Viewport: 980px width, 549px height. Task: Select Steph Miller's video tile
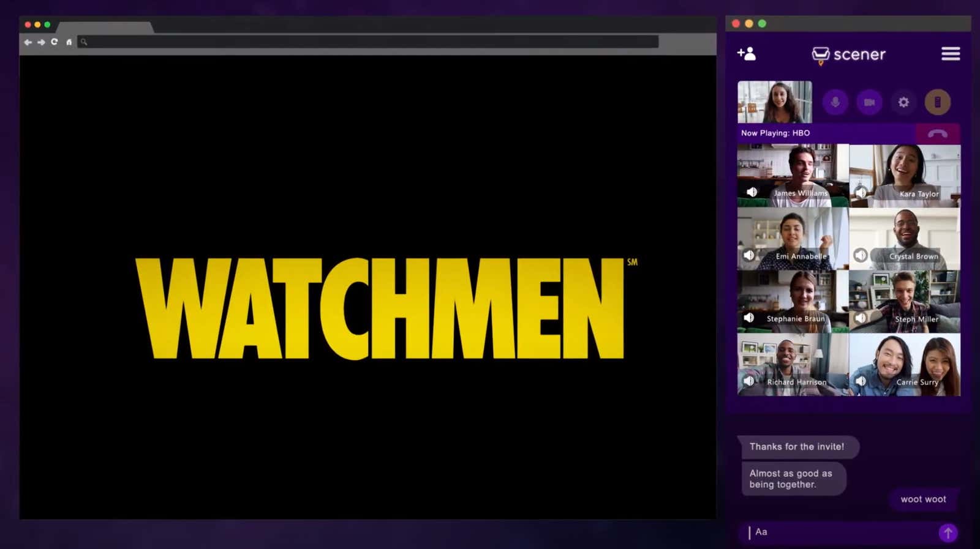pos(905,302)
